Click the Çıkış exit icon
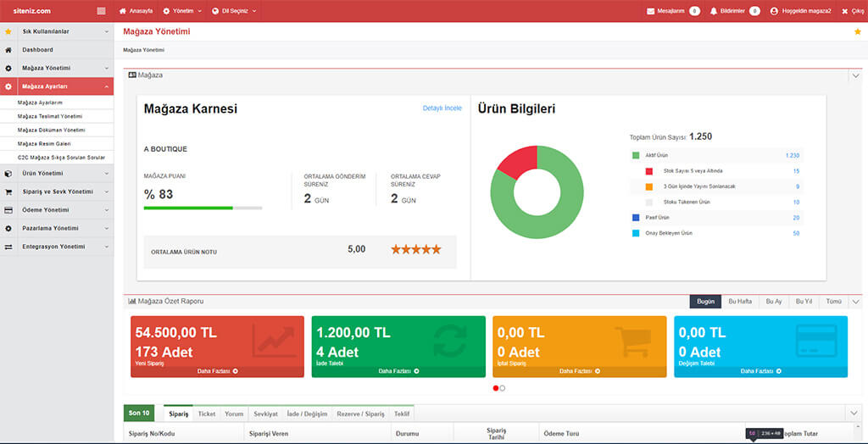The height and width of the screenshot is (444, 868). click(x=845, y=11)
